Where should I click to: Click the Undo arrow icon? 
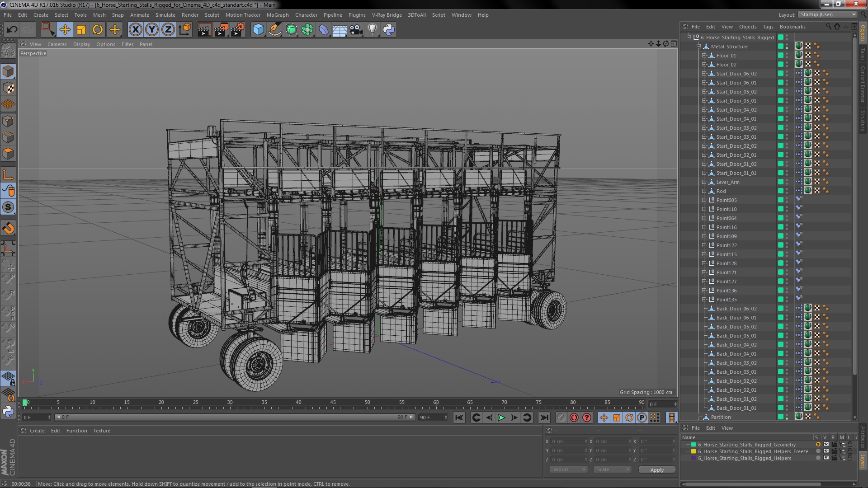coord(12,30)
